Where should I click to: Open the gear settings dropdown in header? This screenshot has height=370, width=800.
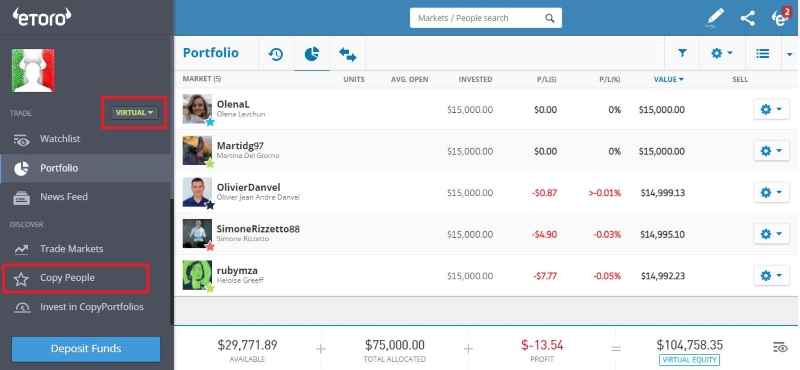pos(722,53)
